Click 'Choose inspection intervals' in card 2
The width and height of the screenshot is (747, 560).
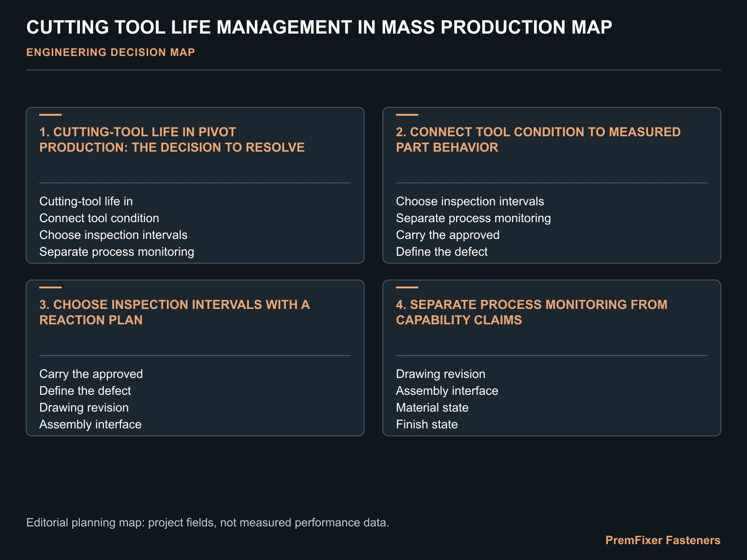click(470, 201)
